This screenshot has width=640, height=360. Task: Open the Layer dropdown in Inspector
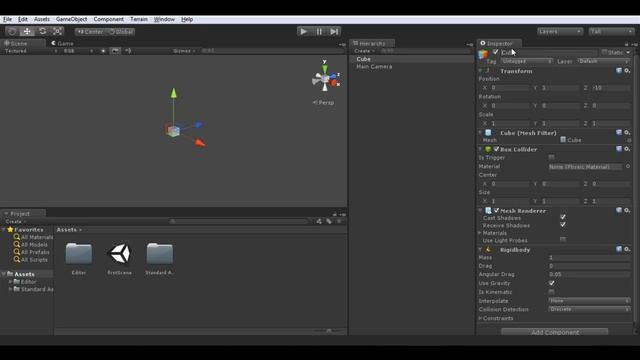604,61
